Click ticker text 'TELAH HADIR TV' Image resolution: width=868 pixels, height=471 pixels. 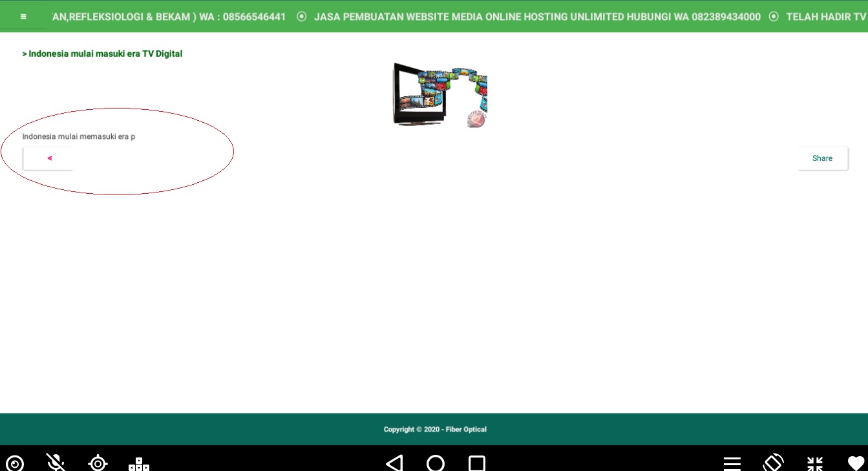pyautogui.click(x=826, y=17)
